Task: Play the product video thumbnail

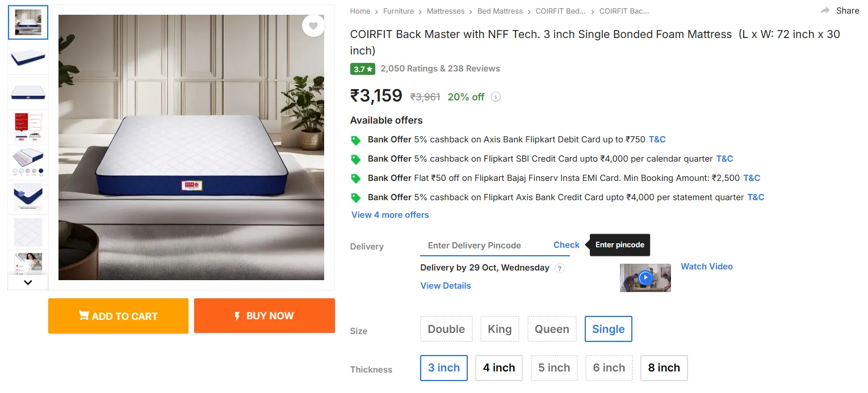Action: coord(645,278)
